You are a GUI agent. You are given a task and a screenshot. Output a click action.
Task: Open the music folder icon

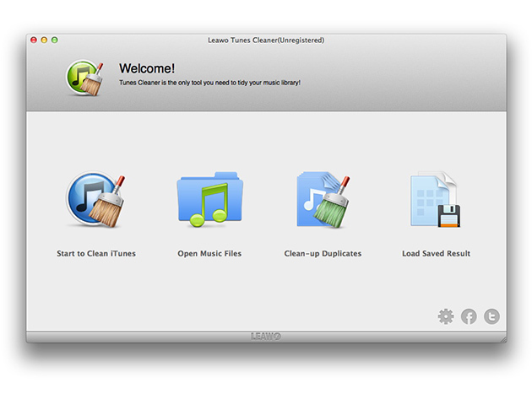[209, 199]
